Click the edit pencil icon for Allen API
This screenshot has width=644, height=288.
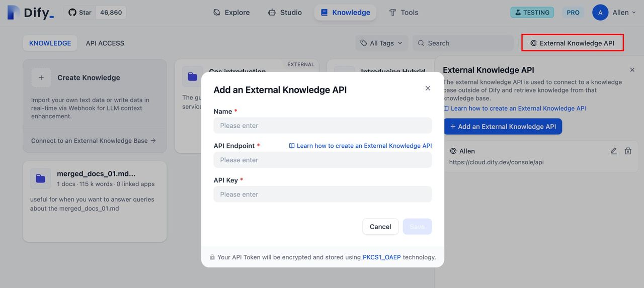[613, 151]
